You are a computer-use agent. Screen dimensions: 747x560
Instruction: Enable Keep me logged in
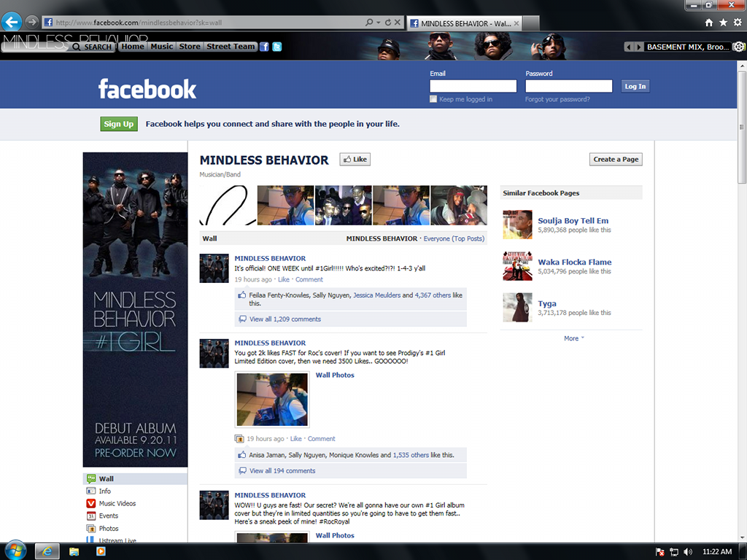pos(433,98)
